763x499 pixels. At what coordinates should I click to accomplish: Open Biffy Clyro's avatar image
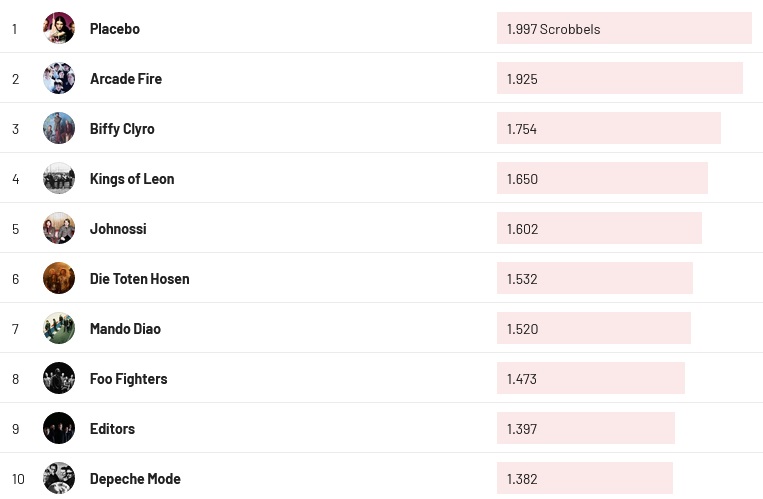59,128
